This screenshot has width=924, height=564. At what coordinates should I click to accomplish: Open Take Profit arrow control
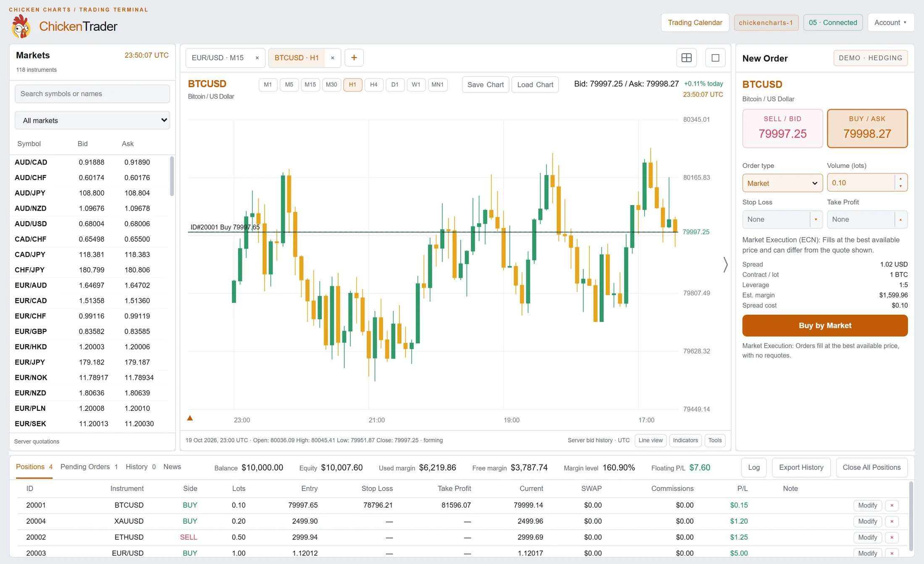(x=900, y=219)
